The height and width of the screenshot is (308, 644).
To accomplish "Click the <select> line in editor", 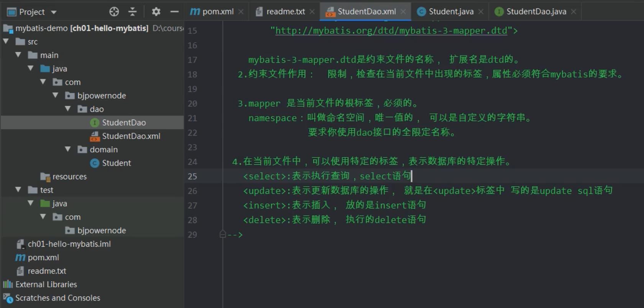I will click(327, 176).
